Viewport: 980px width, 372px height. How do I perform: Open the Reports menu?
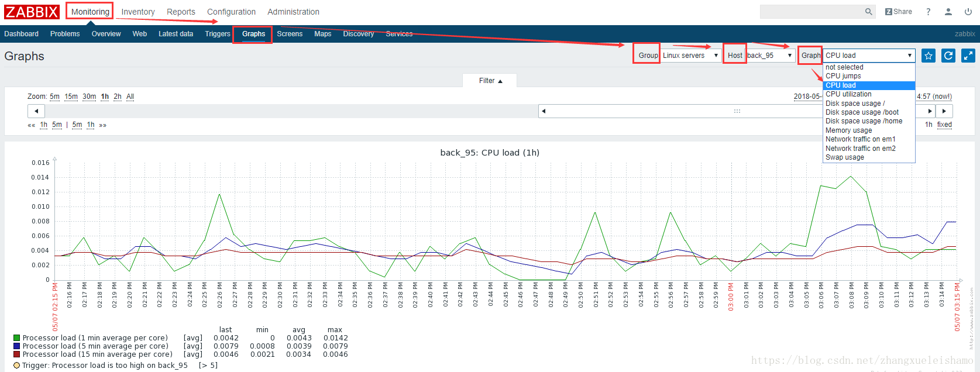(x=181, y=12)
